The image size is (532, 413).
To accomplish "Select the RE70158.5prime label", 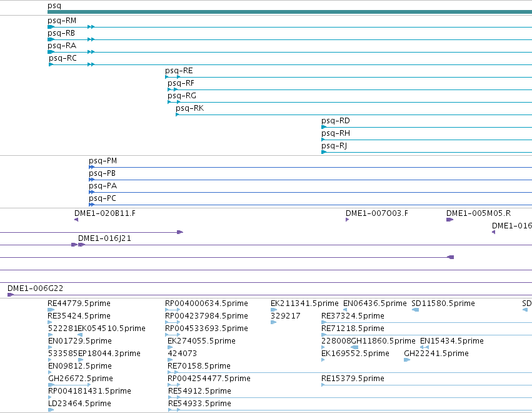I will pyautogui.click(x=199, y=366).
